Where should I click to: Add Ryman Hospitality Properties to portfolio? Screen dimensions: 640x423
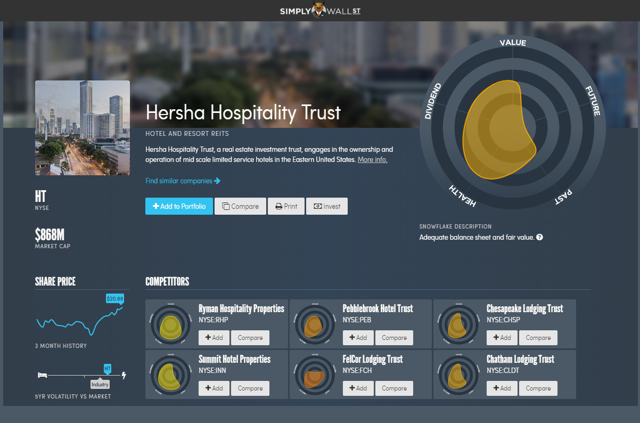click(x=214, y=338)
